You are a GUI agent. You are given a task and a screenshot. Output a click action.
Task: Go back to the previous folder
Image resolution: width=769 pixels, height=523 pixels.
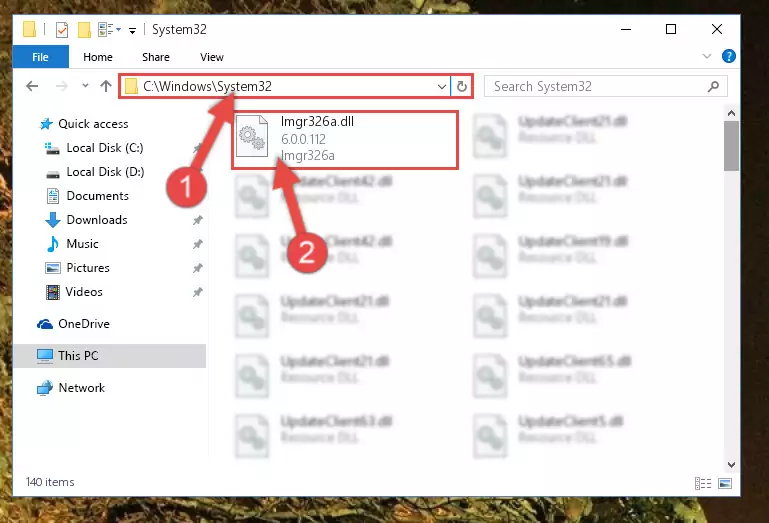[x=32, y=86]
